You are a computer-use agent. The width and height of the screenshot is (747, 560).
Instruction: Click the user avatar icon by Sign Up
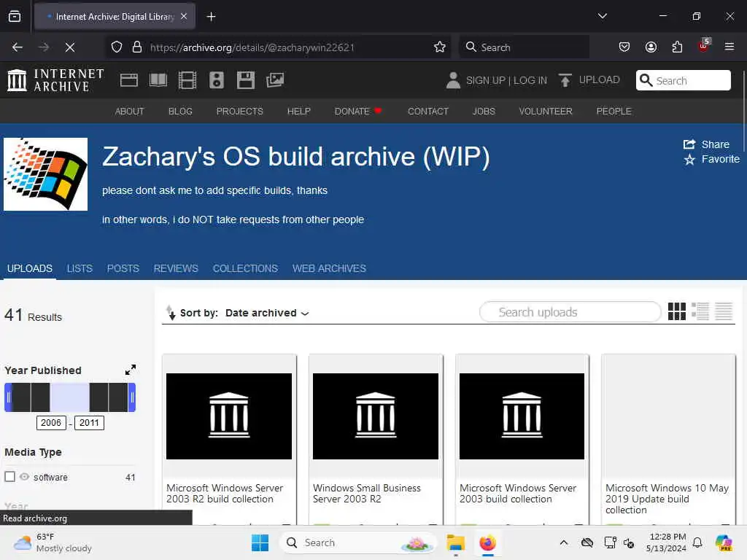click(x=453, y=80)
